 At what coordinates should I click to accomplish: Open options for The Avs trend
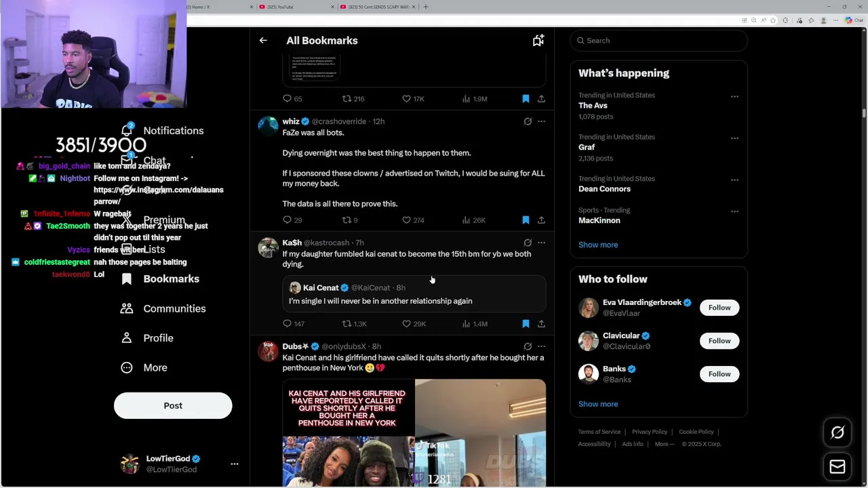pyautogui.click(x=734, y=96)
